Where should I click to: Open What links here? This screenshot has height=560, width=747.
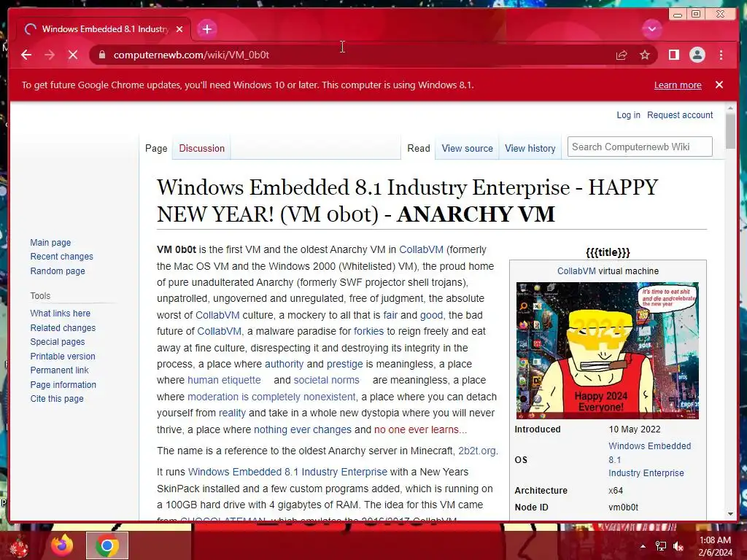click(x=60, y=314)
